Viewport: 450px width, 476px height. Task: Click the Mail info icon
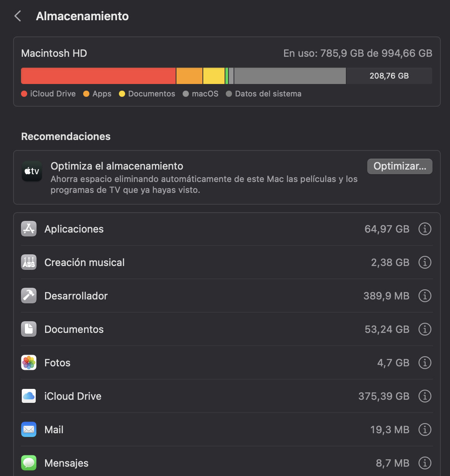click(x=425, y=430)
